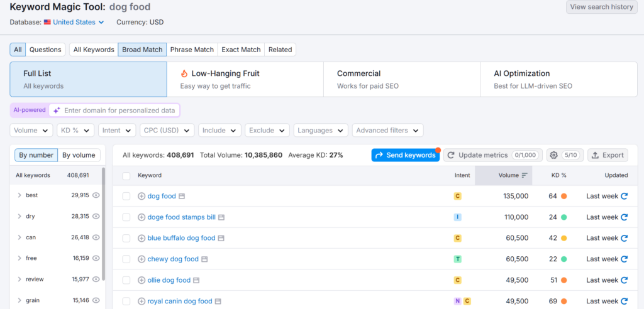Screen dimensions: 644x309
Task: Change database from United States dropdown
Action: click(78, 22)
